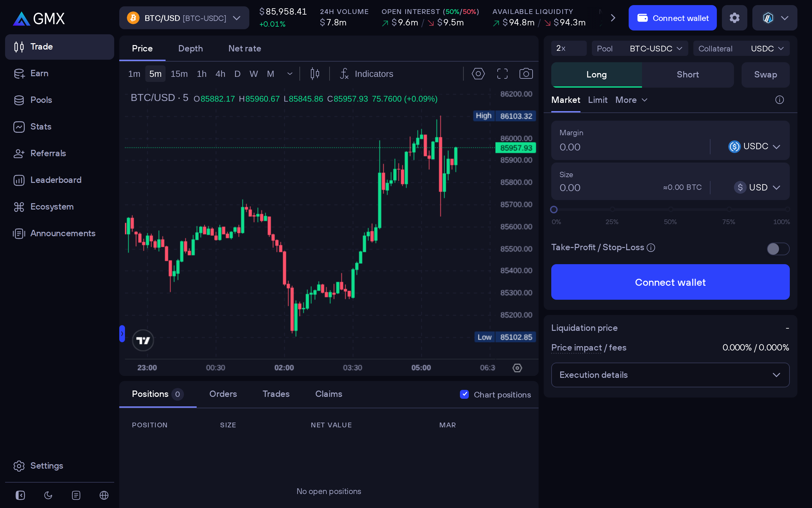Screen dimensions: 812x508
Task: Open the Leaderboard page
Action: [59, 180]
